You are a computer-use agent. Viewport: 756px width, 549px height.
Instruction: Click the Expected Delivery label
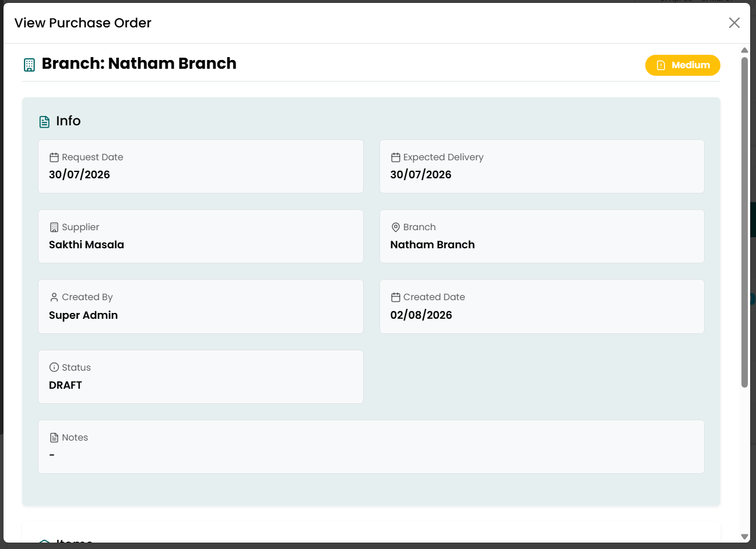[x=444, y=157]
